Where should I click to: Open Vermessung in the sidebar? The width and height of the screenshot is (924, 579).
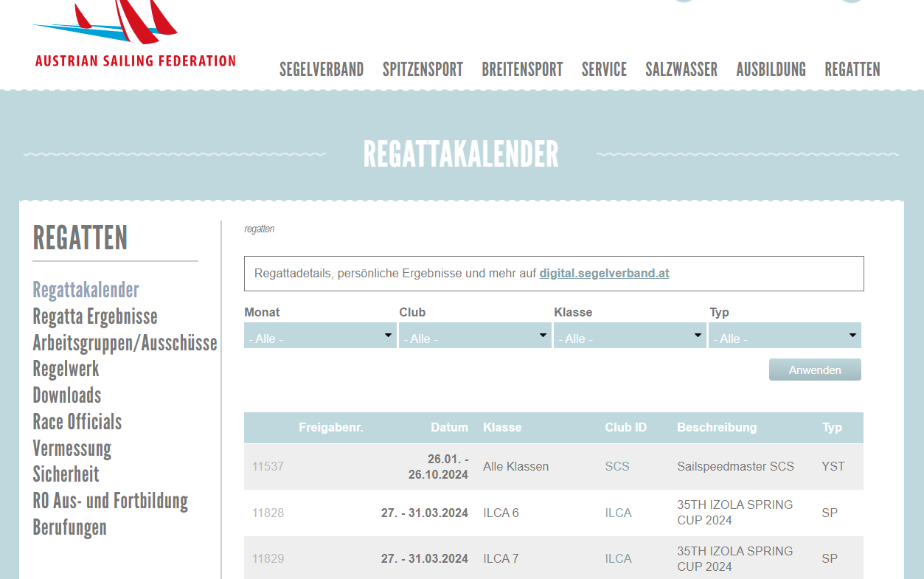(x=72, y=448)
